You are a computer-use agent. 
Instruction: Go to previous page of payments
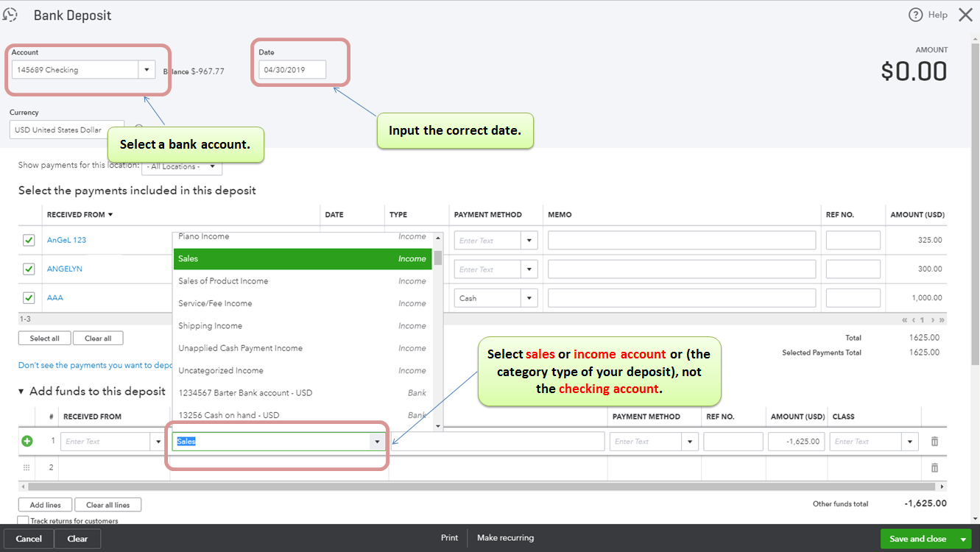pyautogui.click(x=914, y=320)
